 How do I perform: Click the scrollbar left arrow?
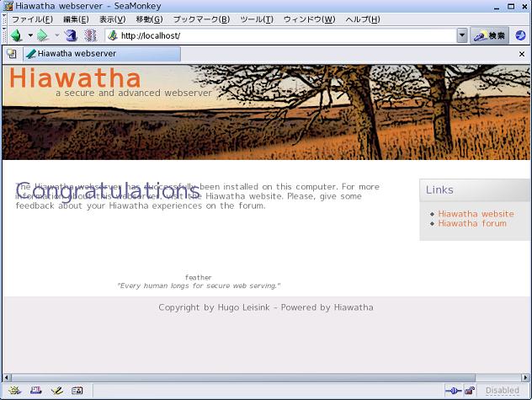pos(7,377)
